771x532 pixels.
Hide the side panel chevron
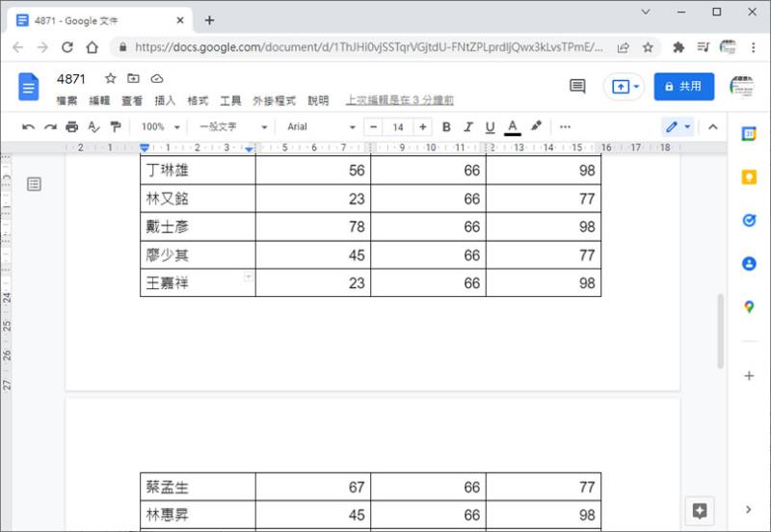[x=749, y=510]
